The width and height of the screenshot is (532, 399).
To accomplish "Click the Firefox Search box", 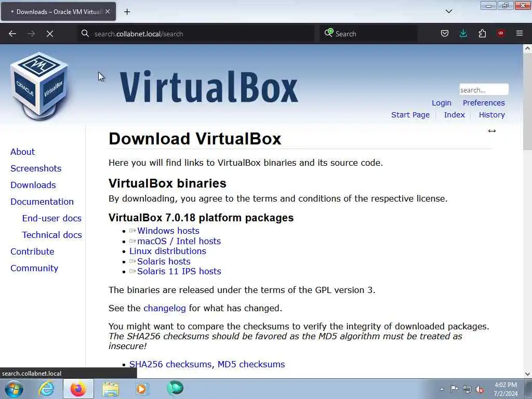I will tap(368, 34).
